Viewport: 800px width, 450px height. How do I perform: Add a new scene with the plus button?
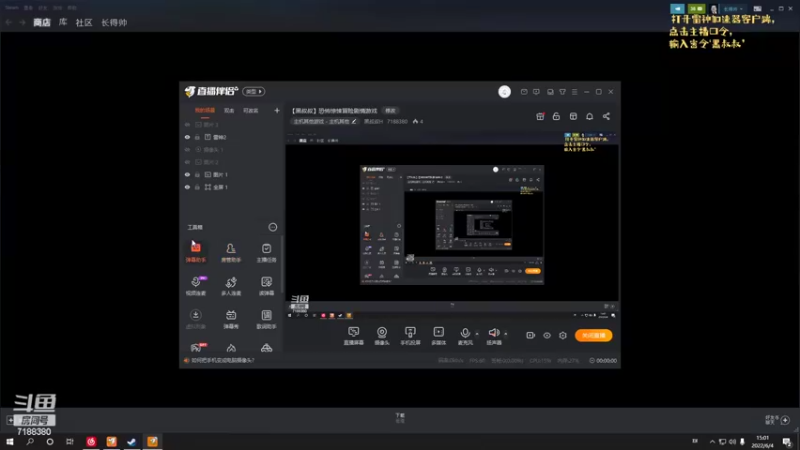[x=277, y=111]
